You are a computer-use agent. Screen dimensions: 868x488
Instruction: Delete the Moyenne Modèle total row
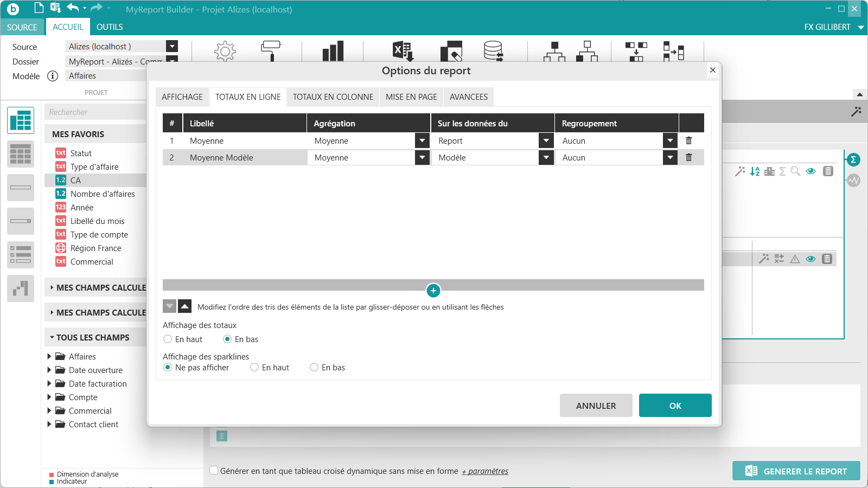[x=688, y=157]
